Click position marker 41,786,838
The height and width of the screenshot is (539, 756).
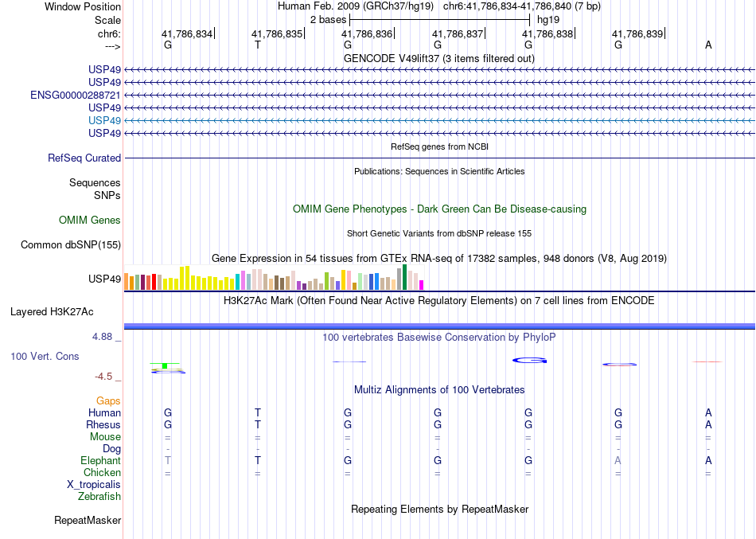point(548,33)
